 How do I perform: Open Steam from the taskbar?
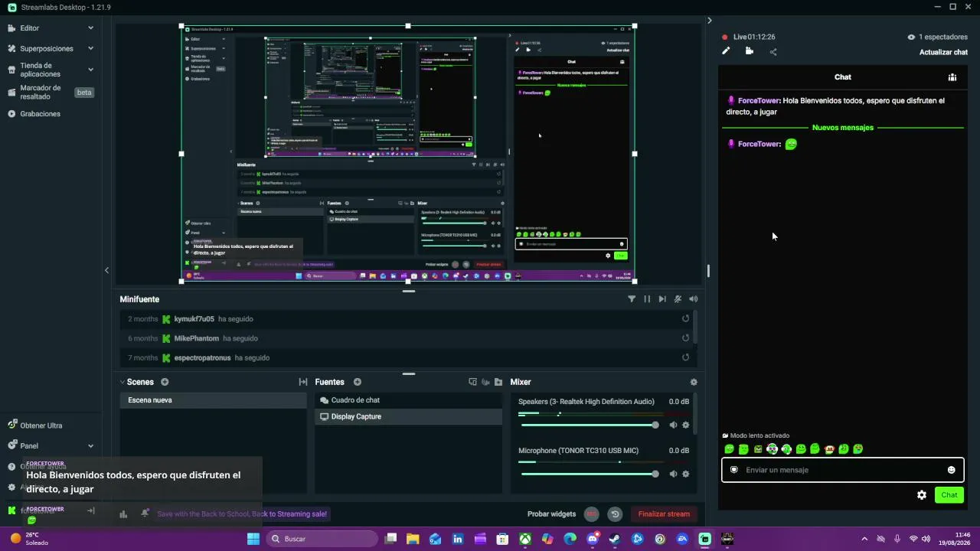point(615,539)
